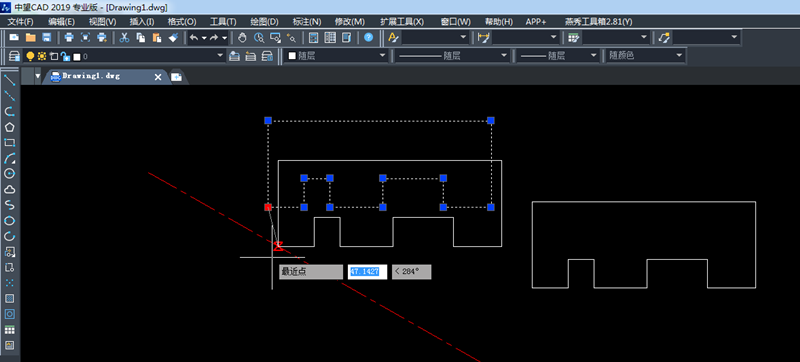The image size is (800, 362).
Task: Select the Region tool
Action: click(x=9, y=314)
